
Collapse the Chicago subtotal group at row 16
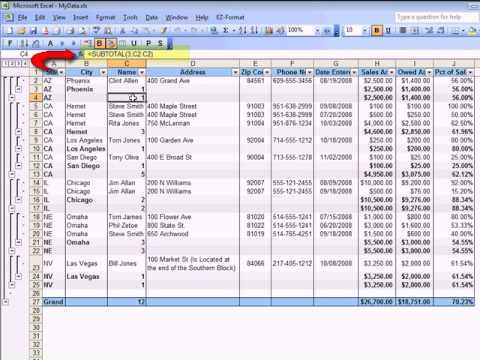(x=19, y=200)
